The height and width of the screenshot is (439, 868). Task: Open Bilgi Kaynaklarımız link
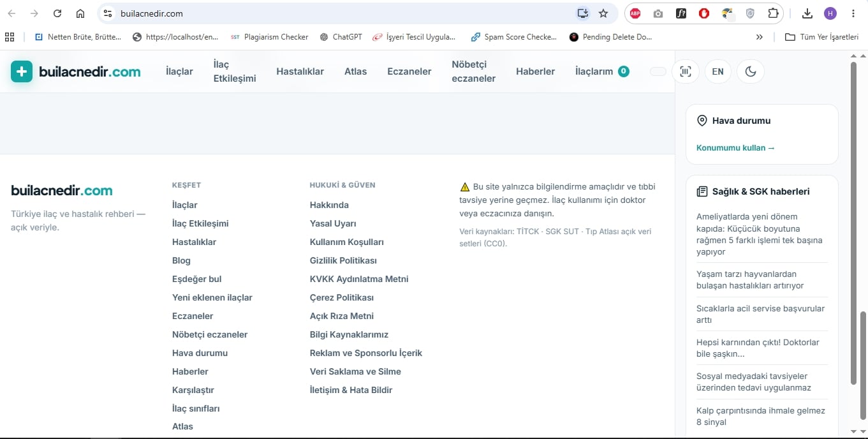349,334
